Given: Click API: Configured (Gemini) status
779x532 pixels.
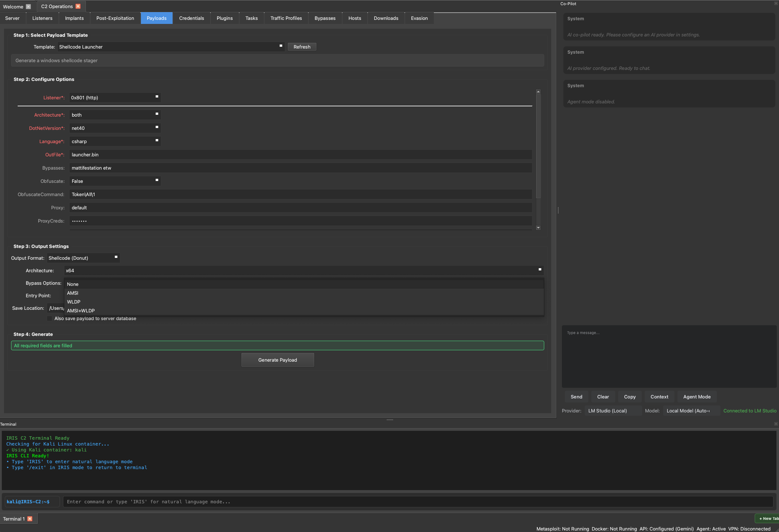Looking at the screenshot, I should 666,529.
